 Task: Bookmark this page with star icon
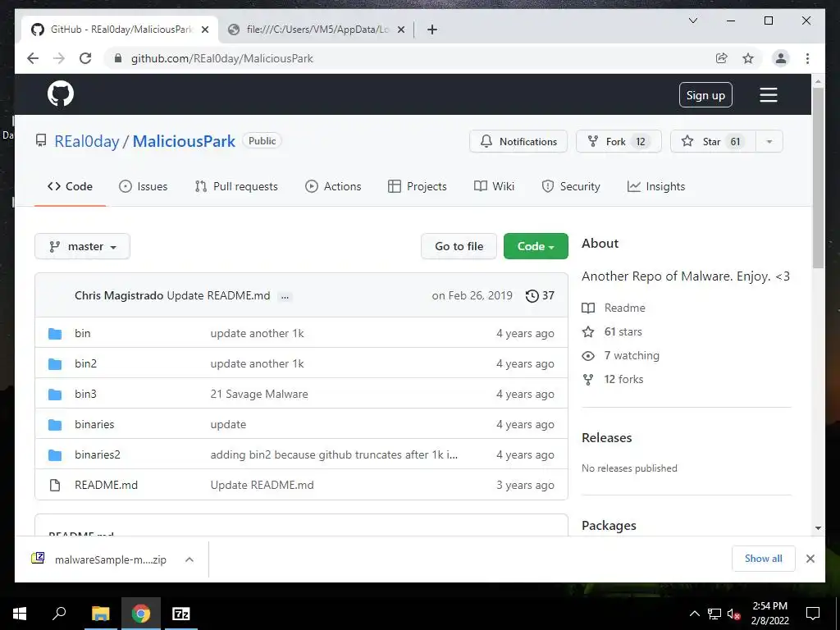tap(748, 58)
